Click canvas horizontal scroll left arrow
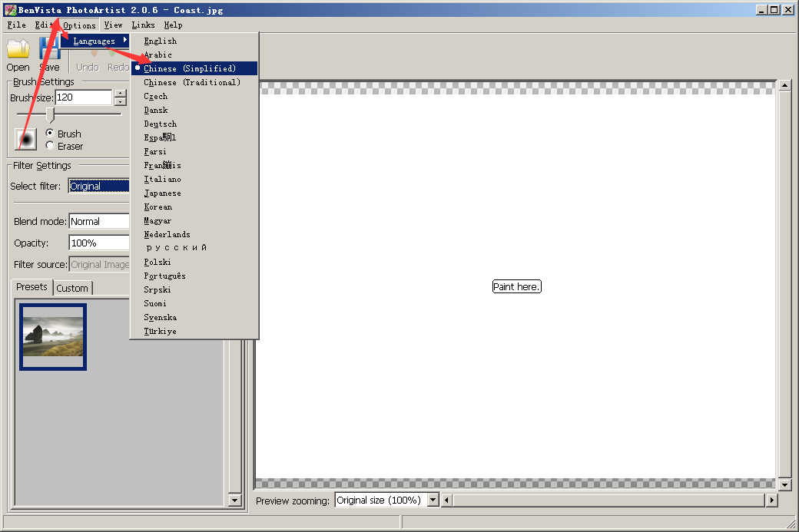This screenshot has width=799, height=532. (447, 500)
